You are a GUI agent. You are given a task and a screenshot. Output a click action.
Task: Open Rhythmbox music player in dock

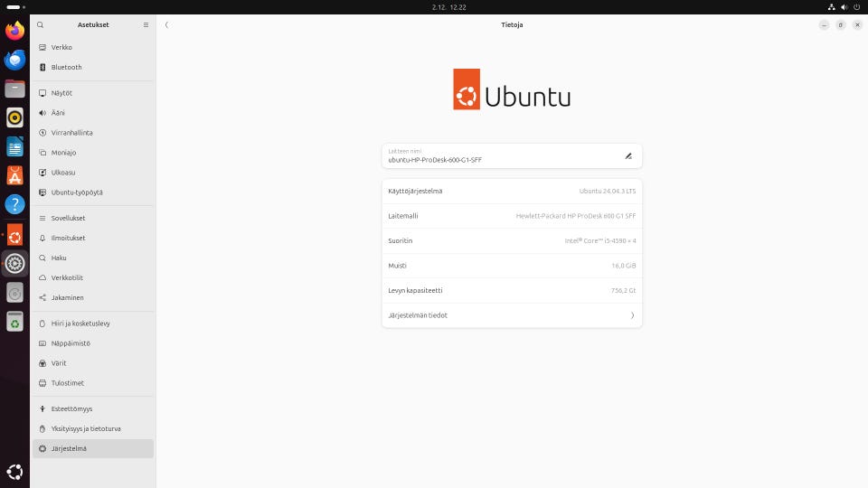pyautogui.click(x=15, y=117)
